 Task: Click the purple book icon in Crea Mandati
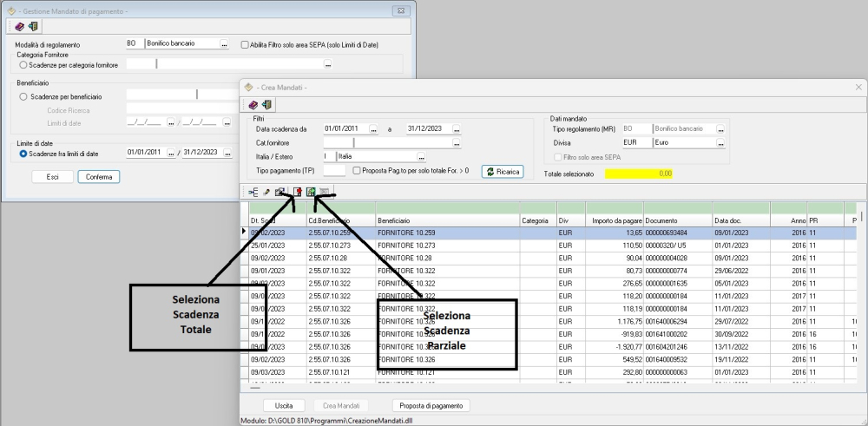tap(253, 105)
